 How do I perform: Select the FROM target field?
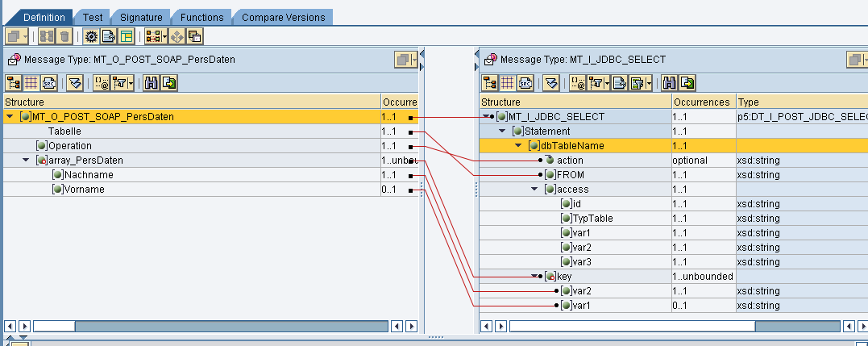[x=569, y=175]
